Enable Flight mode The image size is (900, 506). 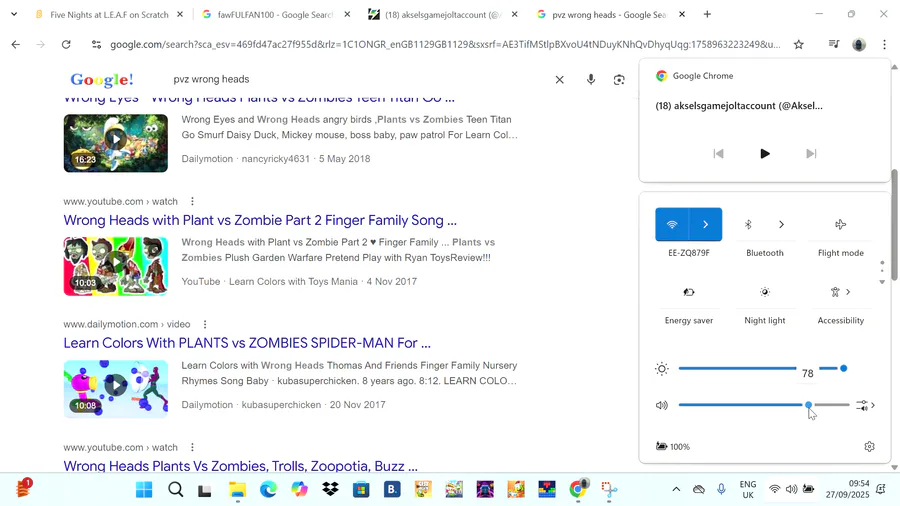coord(840,224)
